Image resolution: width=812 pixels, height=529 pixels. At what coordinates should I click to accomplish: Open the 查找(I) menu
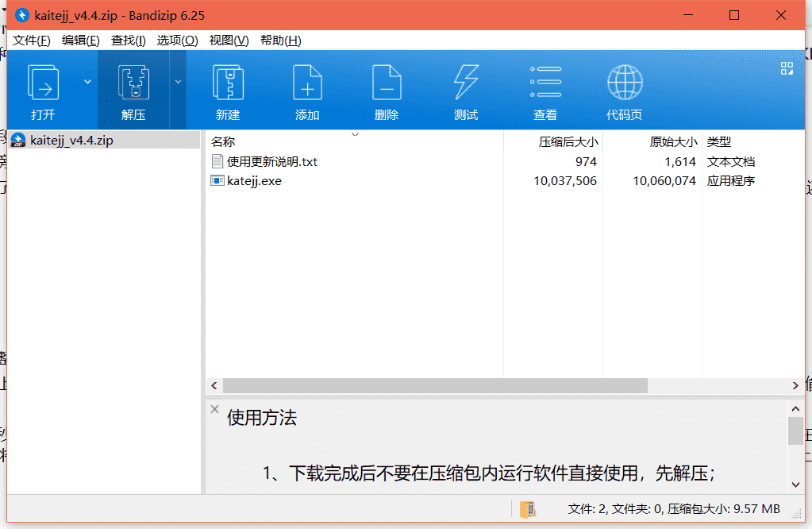tap(129, 41)
